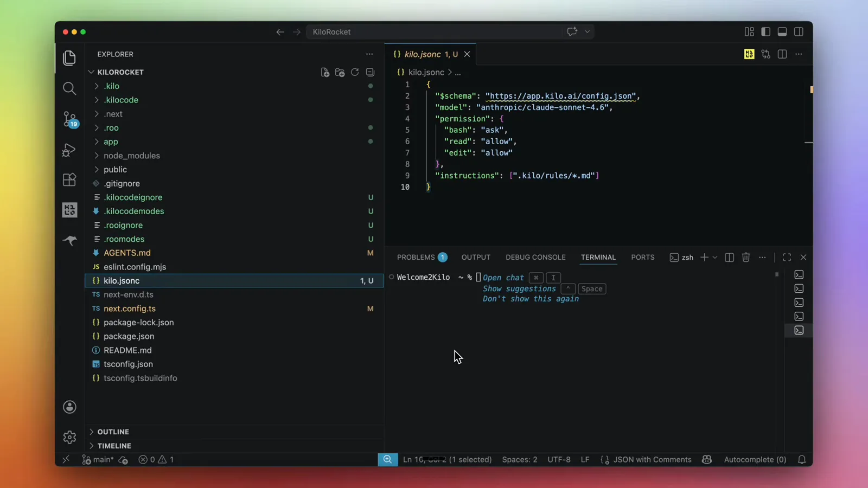Switch to the DEBUG CONSOLE tab
The image size is (868, 488).
535,258
